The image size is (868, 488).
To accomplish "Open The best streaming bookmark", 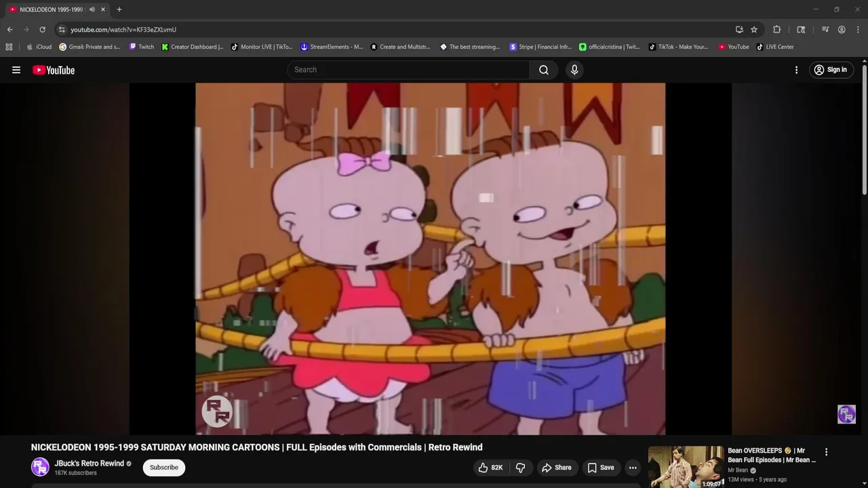I will pos(470,47).
